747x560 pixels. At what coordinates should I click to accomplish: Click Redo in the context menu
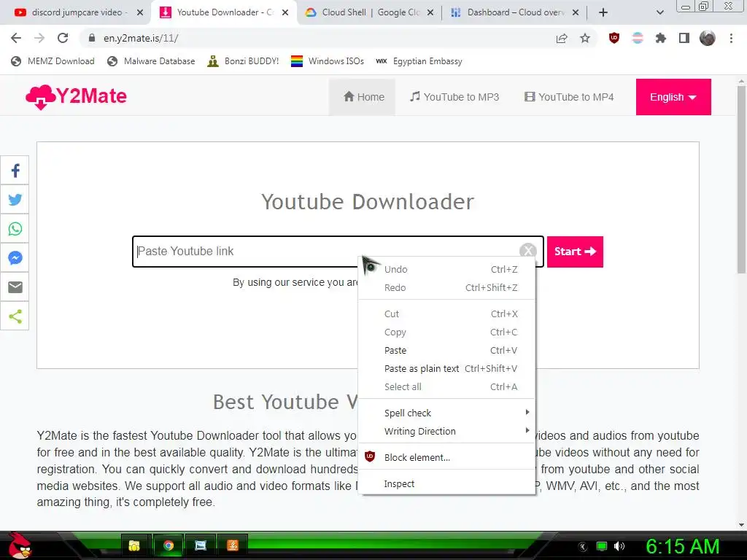click(x=446, y=287)
